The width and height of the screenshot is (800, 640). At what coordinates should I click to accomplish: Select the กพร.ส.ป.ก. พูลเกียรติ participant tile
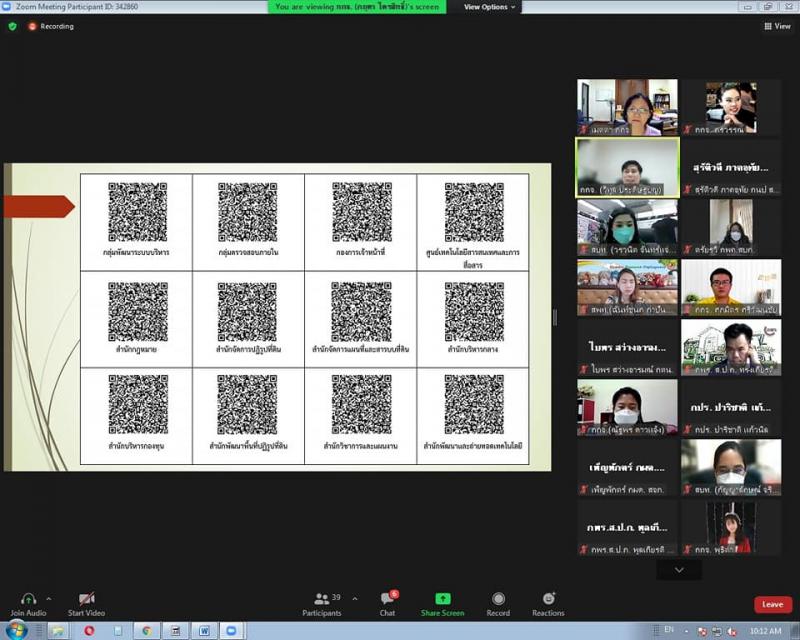tap(628, 527)
